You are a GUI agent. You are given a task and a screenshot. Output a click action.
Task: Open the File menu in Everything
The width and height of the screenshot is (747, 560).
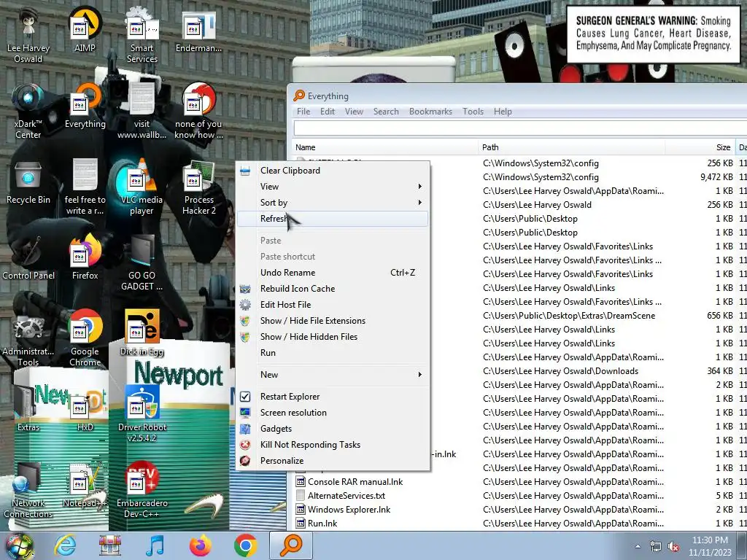click(303, 112)
